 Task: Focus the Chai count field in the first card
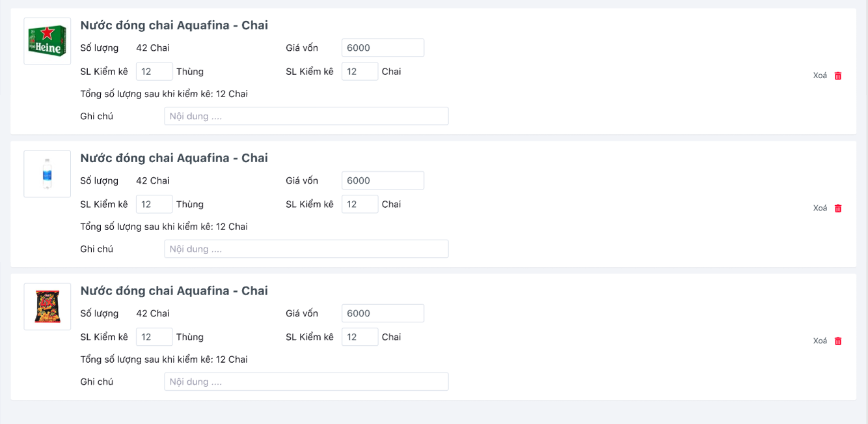[360, 72]
